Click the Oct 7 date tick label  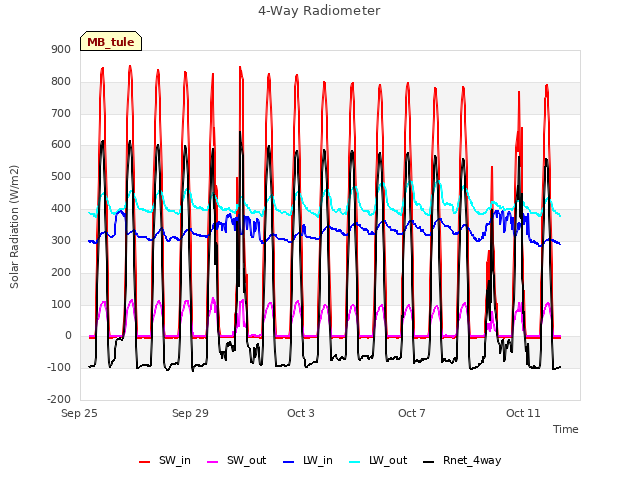pyautogui.click(x=412, y=413)
